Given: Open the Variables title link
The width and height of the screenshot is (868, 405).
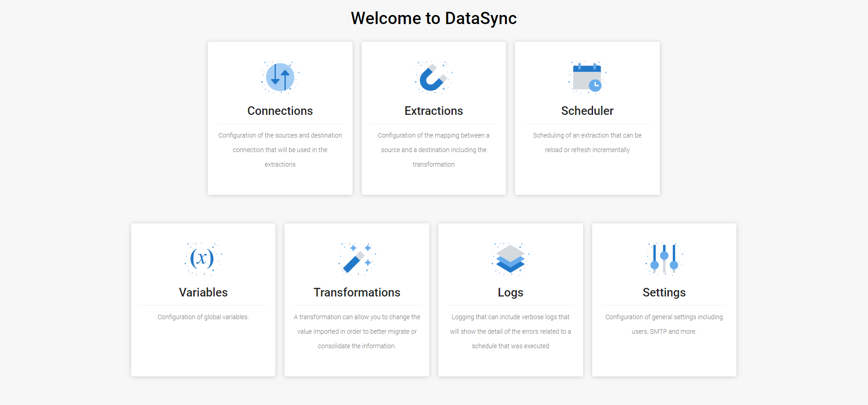Looking at the screenshot, I should click(203, 292).
